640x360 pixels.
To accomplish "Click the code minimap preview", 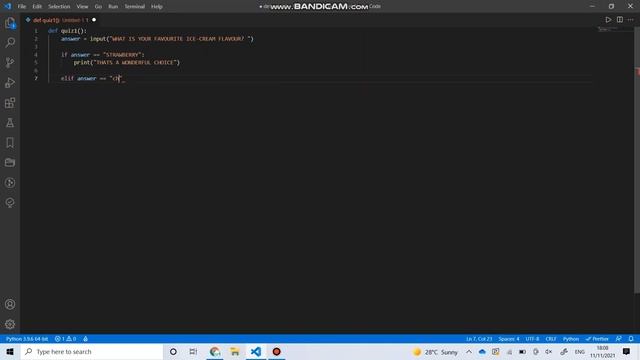I will [608, 29].
